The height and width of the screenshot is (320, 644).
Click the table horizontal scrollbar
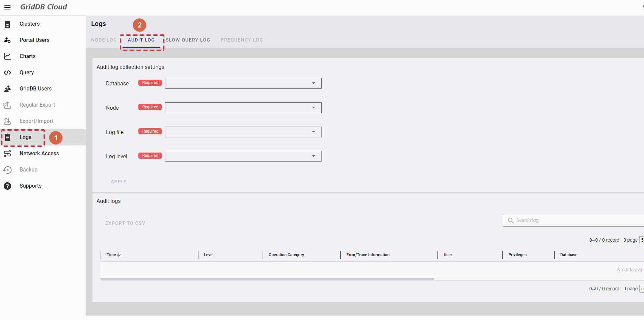pyautogui.click(x=267, y=279)
